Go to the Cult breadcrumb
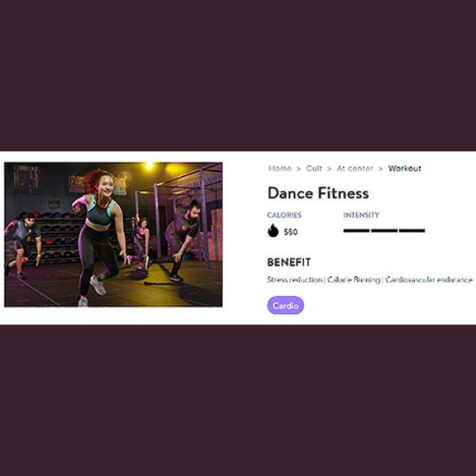 click(314, 168)
